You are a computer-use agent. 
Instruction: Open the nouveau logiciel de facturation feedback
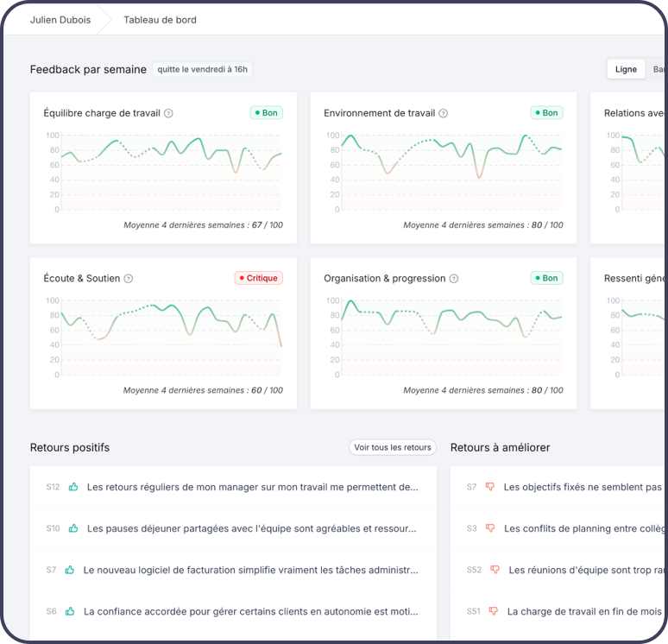pyautogui.click(x=250, y=570)
